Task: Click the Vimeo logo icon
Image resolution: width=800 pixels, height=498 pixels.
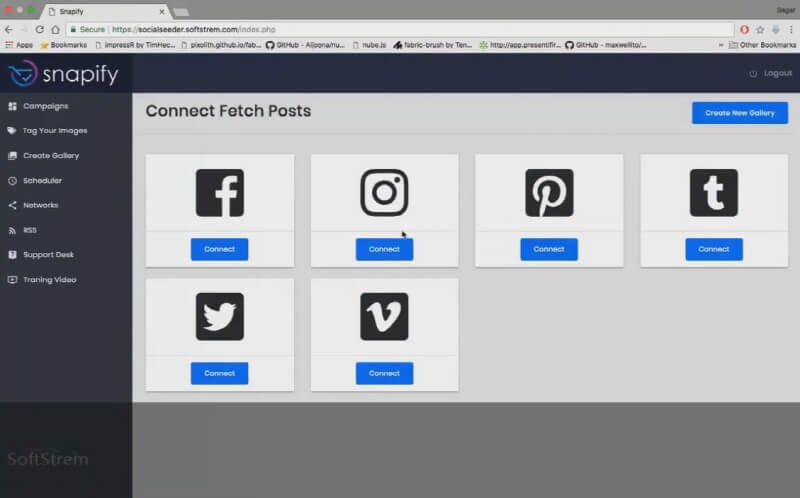Action: (384, 316)
